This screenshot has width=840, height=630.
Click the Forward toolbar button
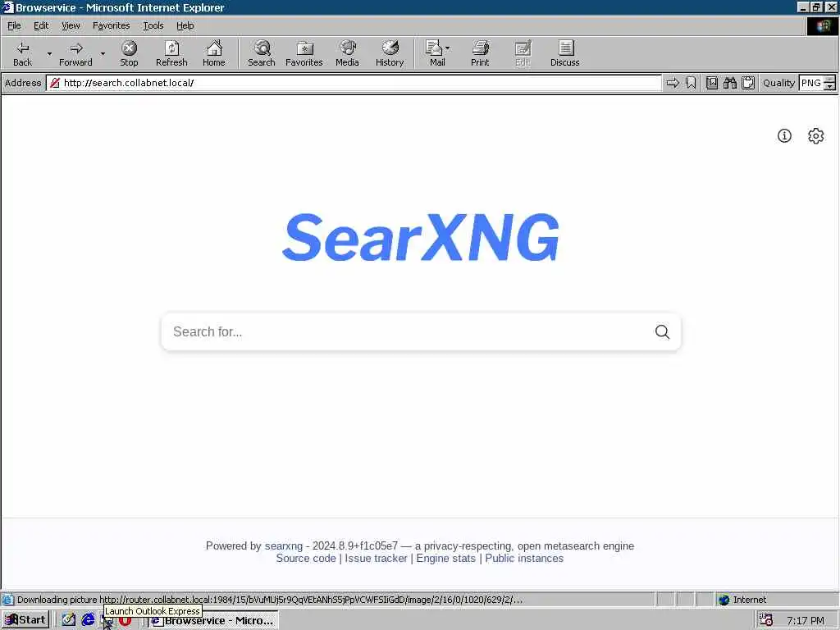(75, 53)
